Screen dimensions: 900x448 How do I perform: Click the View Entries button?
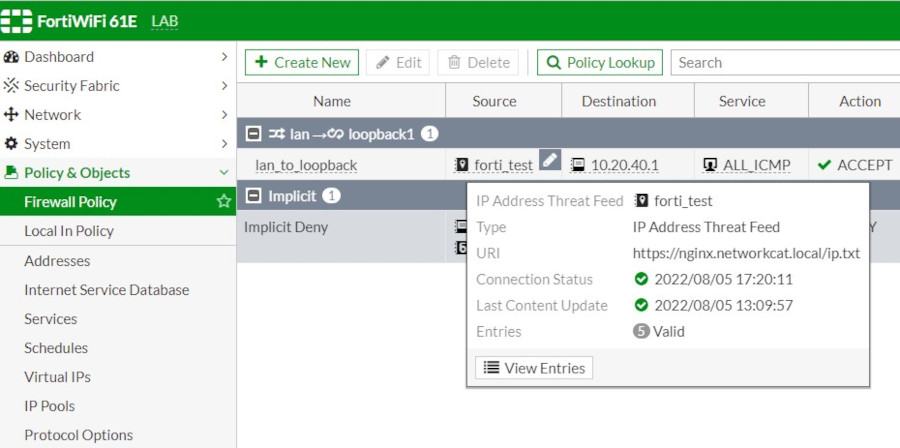click(x=534, y=368)
